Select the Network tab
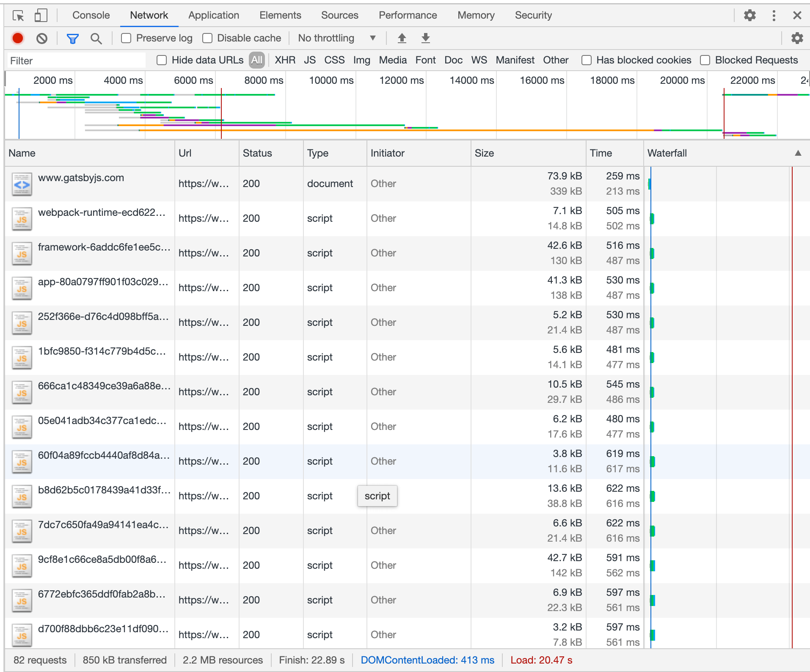The image size is (810, 672). pos(149,15)
